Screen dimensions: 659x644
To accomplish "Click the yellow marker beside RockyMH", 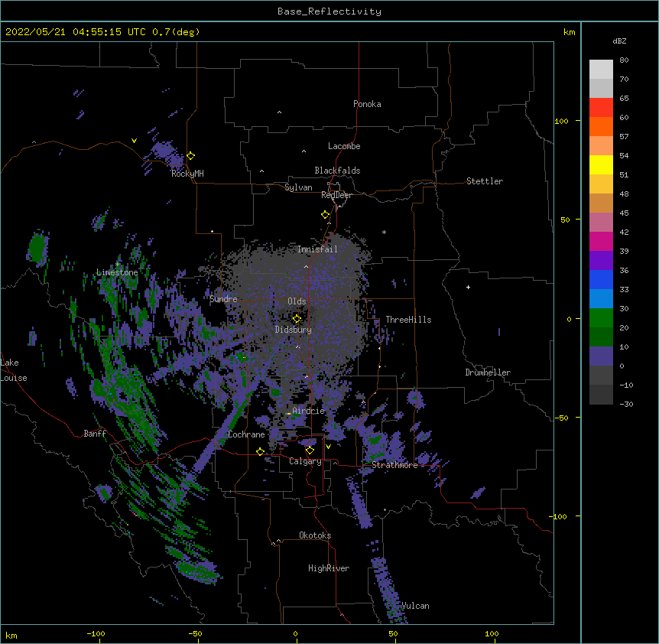I will coord(191,155).
